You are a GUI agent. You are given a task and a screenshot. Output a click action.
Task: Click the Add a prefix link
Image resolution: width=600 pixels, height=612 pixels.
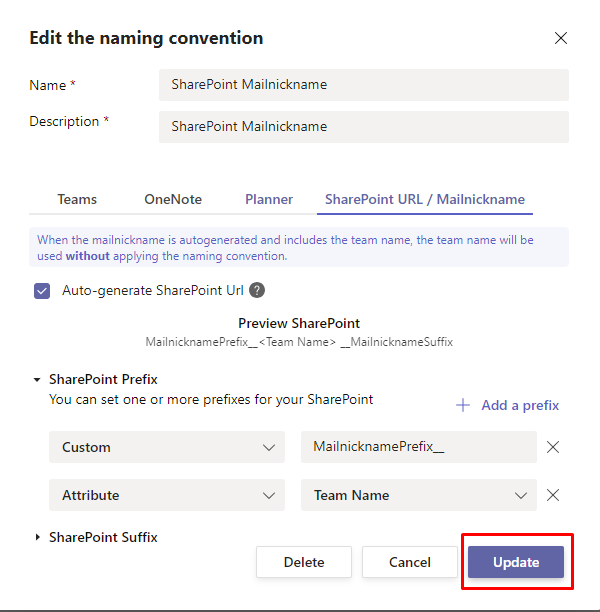click(507, 405)
